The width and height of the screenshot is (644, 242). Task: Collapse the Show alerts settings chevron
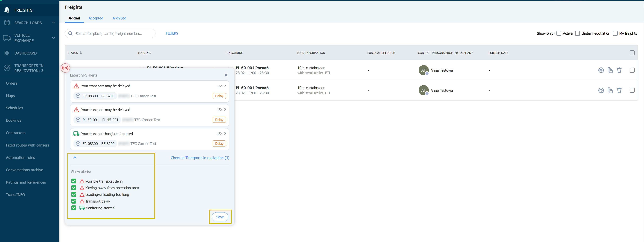click(75, 157)
